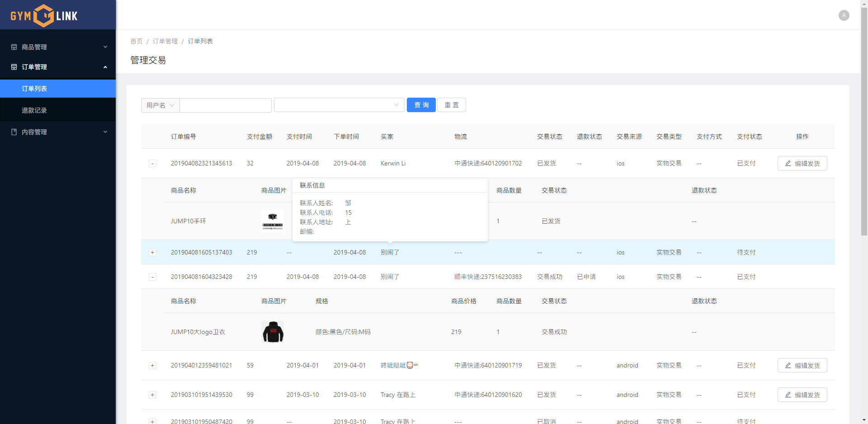This screenshot has height=424, width=868.
Task: Focus the username search input field
Action: coord(226,105)
